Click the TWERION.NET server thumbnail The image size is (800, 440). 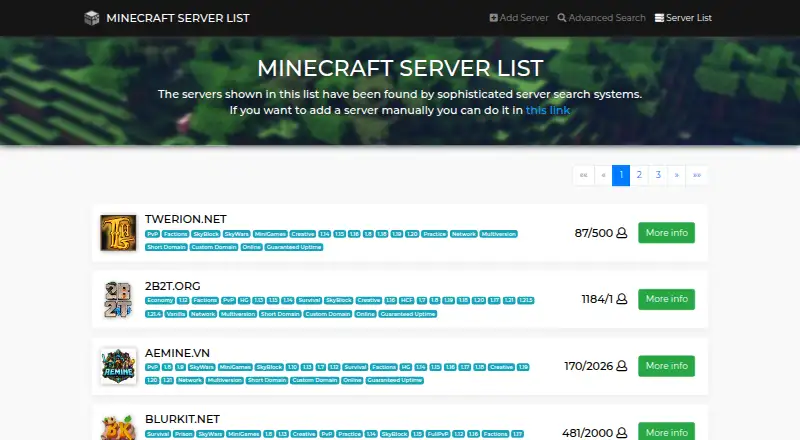point(118,233)
